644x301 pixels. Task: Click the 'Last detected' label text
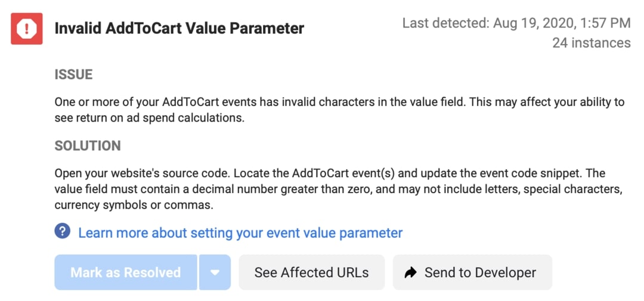[x=445, y=23]
